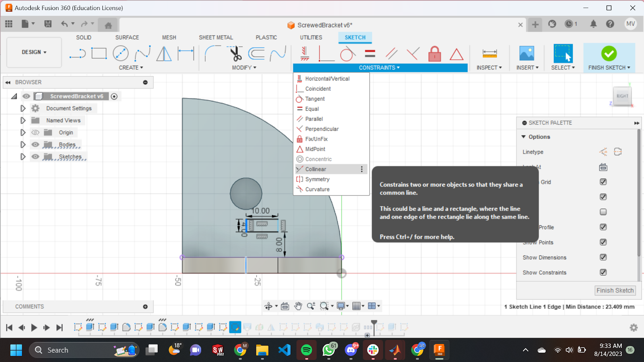Toggle the Show Points checkbox

(x=603, y=242)
